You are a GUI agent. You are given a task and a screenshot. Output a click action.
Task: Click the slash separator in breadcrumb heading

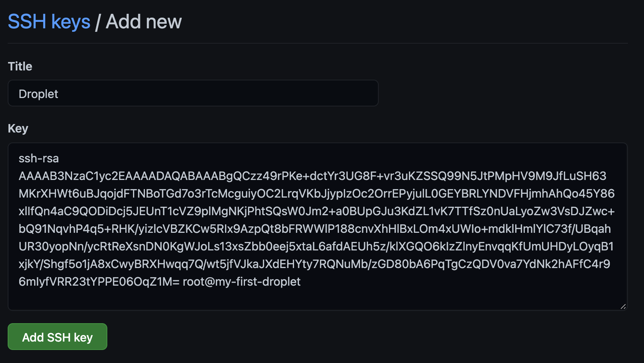pos(98,23)
